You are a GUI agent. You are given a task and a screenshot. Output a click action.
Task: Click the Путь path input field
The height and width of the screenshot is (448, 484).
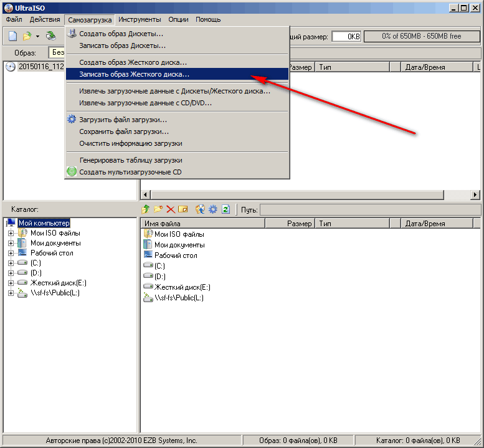[370, 209]
